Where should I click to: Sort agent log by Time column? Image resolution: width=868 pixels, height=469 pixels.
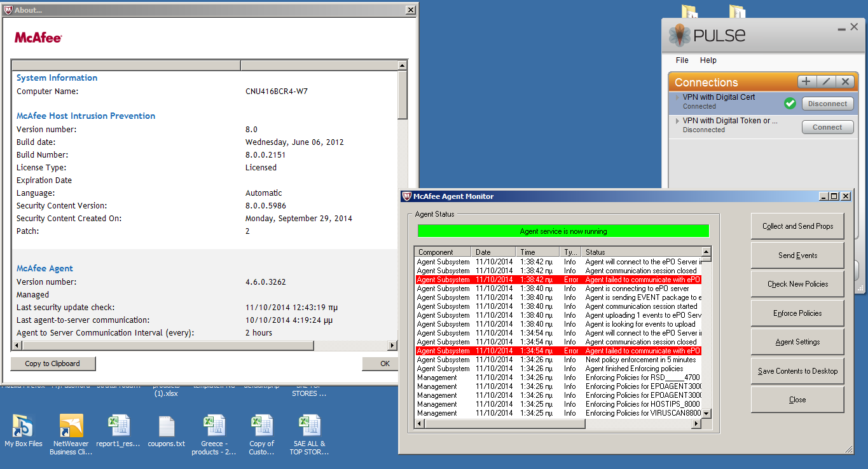tap(537, 252)
